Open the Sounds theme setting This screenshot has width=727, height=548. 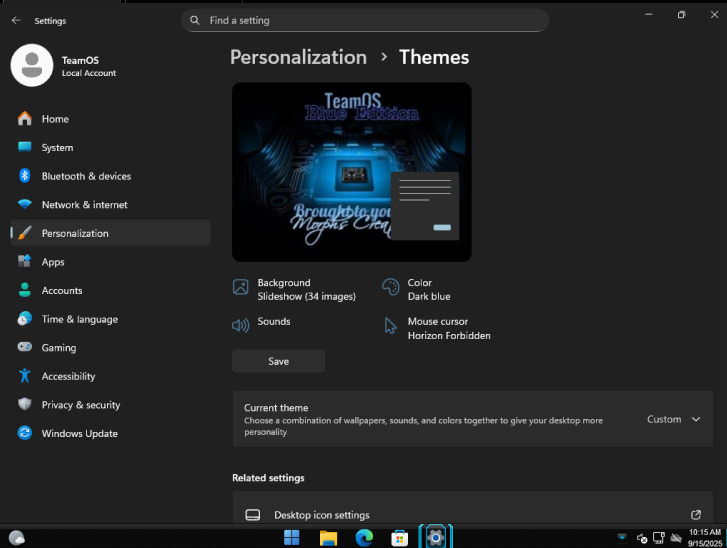[261, 325]
